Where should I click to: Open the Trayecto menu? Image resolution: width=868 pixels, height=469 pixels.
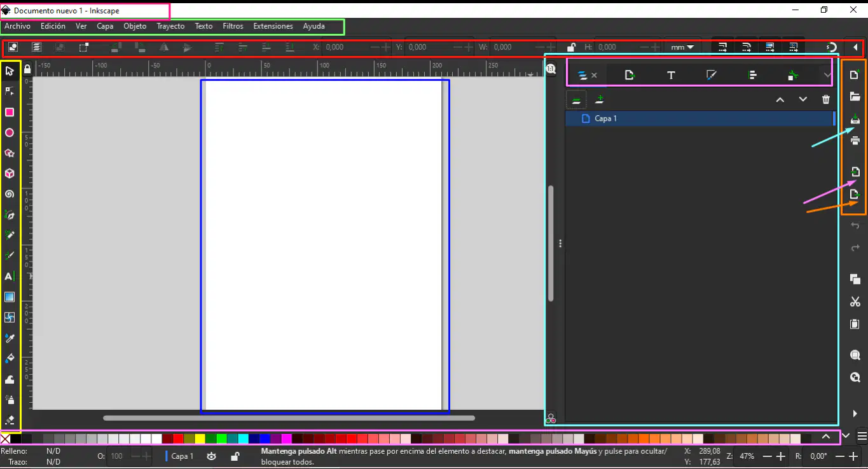pyautogui.click(x=170, y=26)
